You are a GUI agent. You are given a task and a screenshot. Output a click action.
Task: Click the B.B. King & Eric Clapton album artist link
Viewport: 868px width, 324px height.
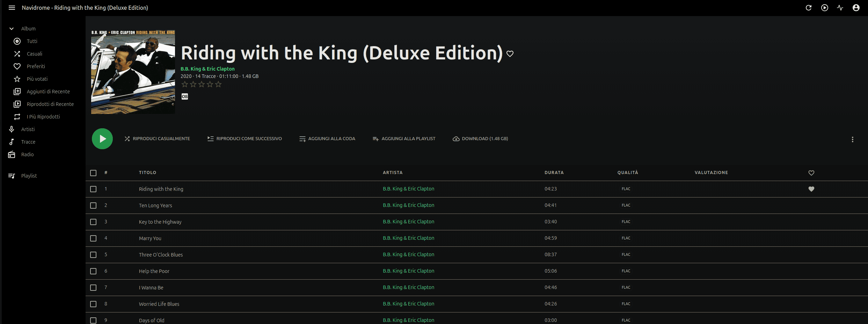tap(207, 69)
